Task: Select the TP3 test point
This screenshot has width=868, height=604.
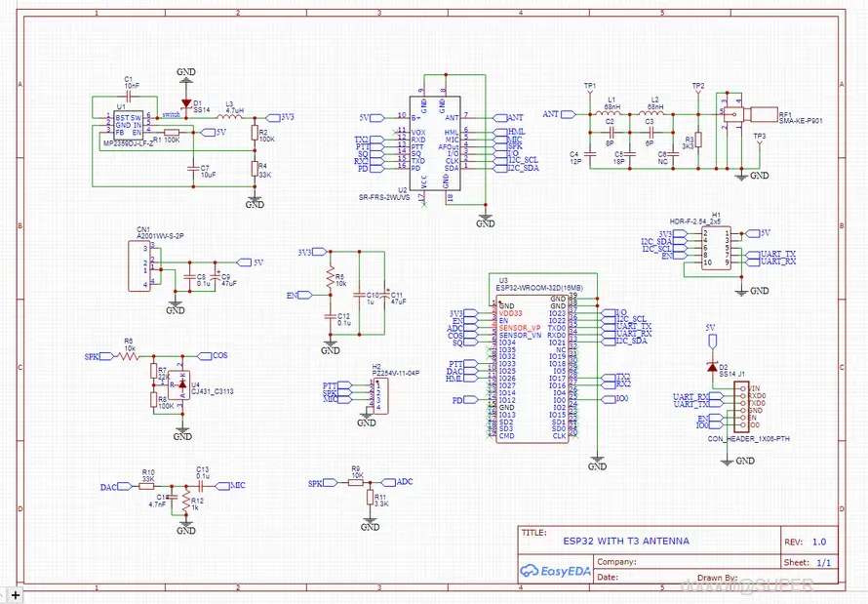Action: click(x=760, y=142)
